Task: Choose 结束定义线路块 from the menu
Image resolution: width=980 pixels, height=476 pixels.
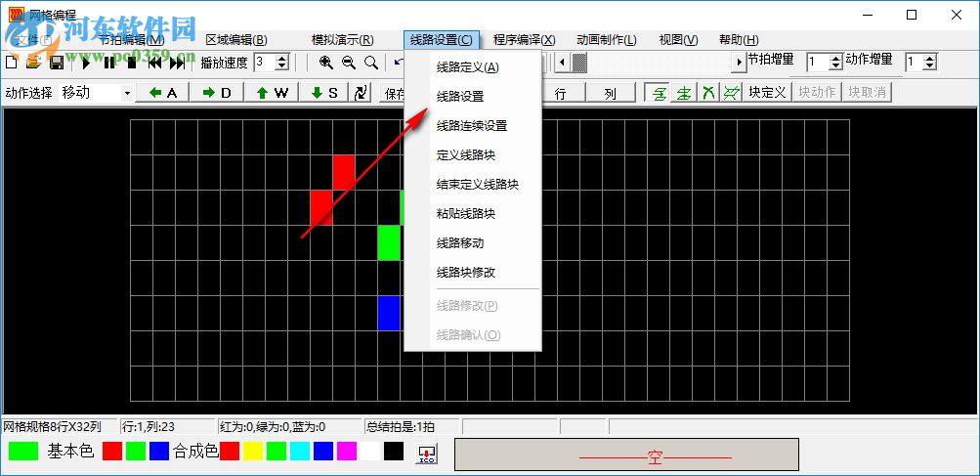Action: (x=473, y=185)
